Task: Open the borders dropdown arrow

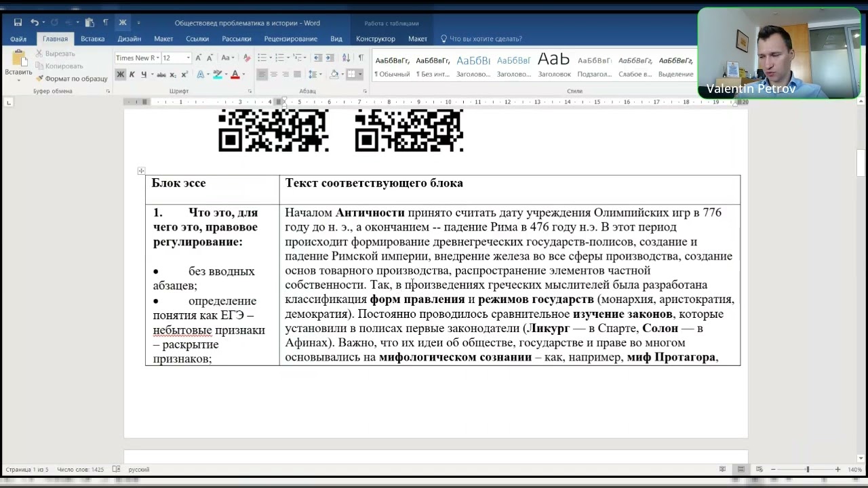Action: (360, 75)
